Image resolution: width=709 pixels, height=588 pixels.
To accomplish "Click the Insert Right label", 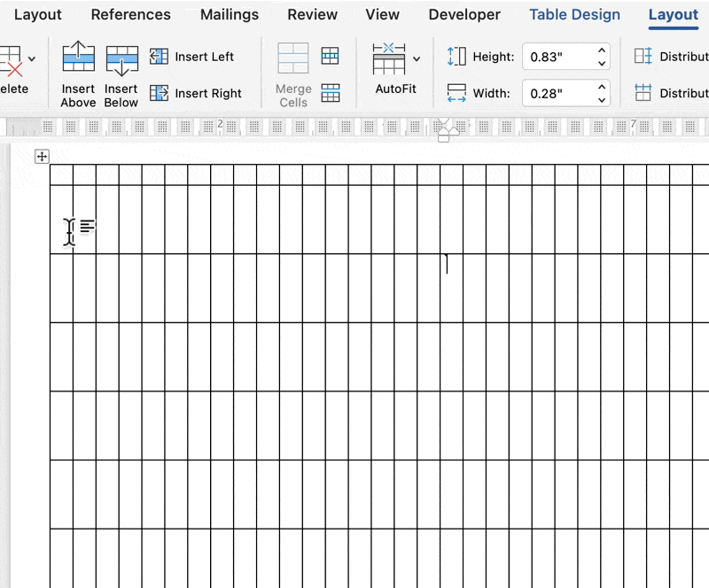I will 208,93.
